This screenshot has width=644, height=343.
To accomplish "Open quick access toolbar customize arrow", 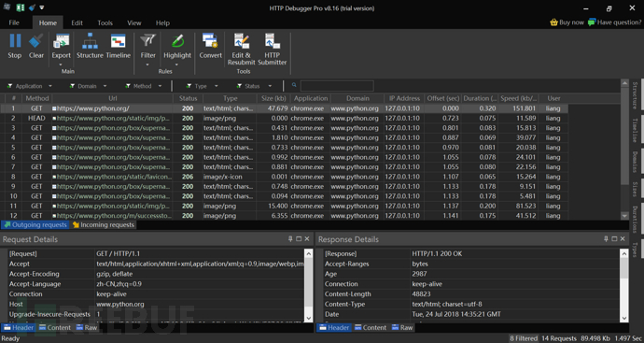I will pyautogui.click(x=42, y=7).
